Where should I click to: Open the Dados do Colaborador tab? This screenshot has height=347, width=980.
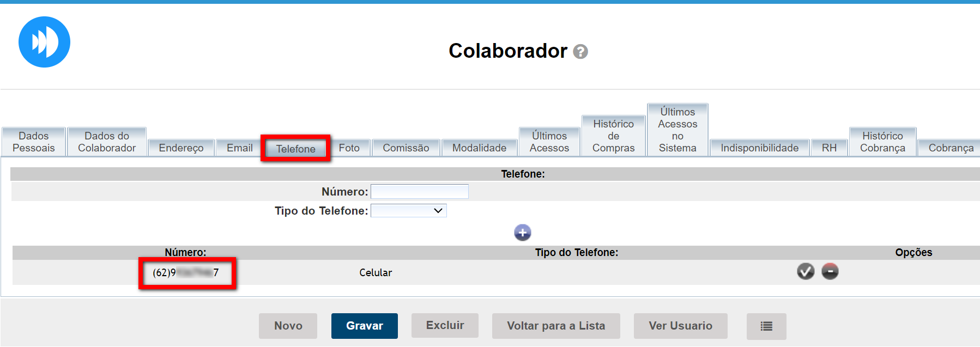tap(107, 142)
